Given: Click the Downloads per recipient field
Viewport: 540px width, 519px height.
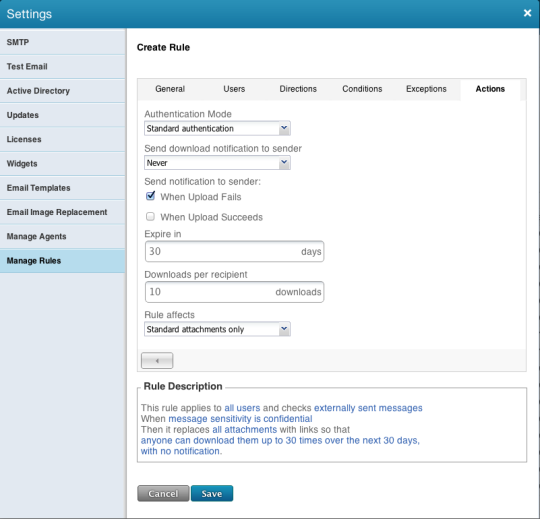Looking at the screenshot, I should click(235, 292).
